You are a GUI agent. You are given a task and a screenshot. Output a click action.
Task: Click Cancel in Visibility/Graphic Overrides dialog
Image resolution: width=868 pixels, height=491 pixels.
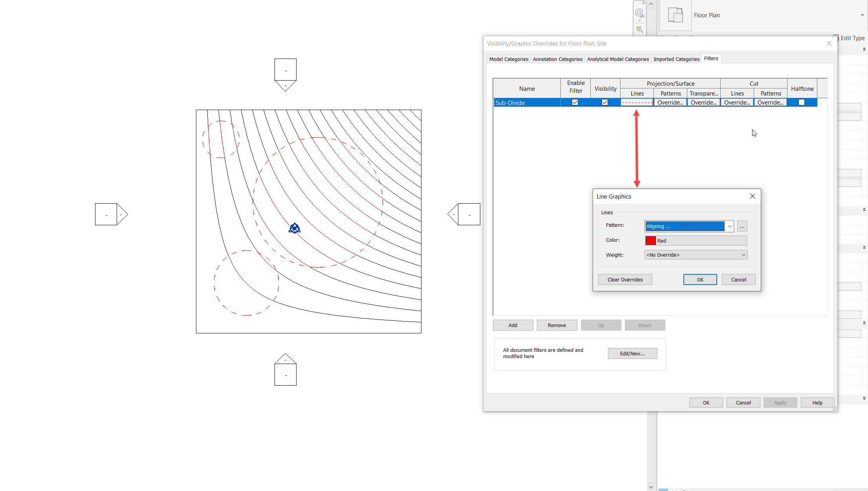pos(743,403)
